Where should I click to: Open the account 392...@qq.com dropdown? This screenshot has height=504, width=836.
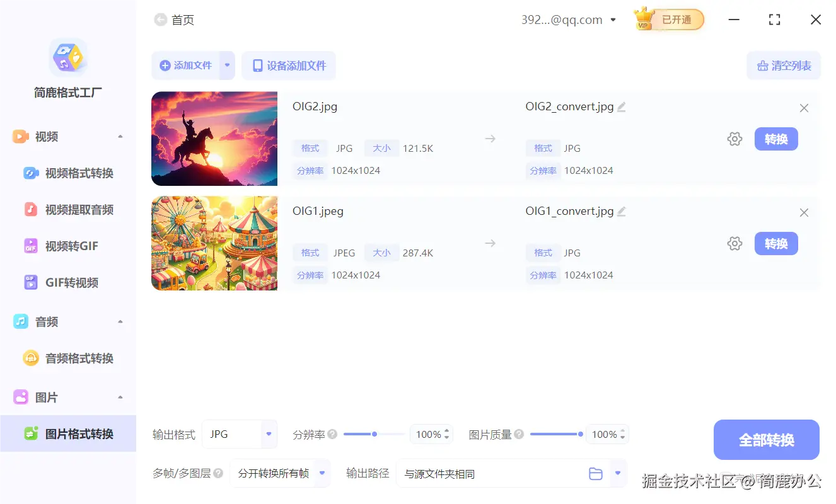point(614,20)
